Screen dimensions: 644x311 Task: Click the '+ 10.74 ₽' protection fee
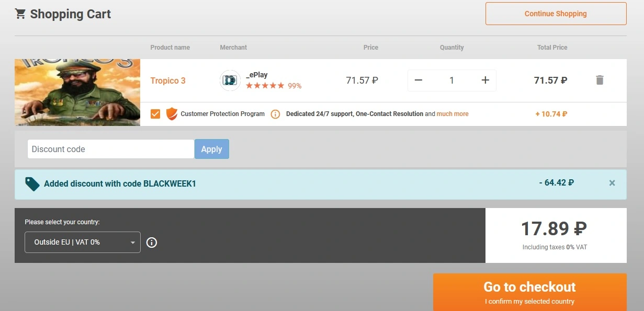551,114
